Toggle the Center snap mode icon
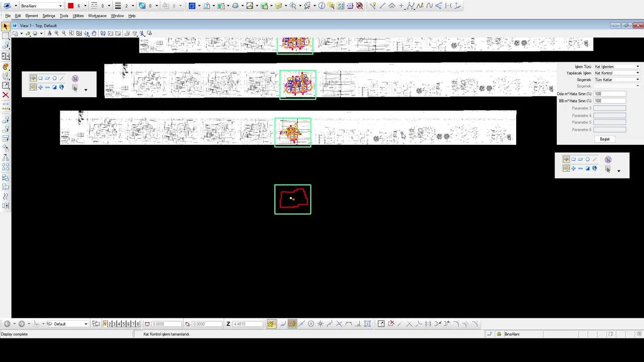This screenshot has width=644, height=362. coord(311,324)
